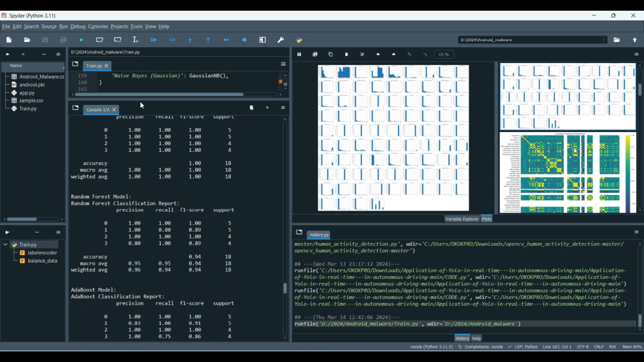
Task: Open sample.csv in the file explorer
Action: click(31, 101)
